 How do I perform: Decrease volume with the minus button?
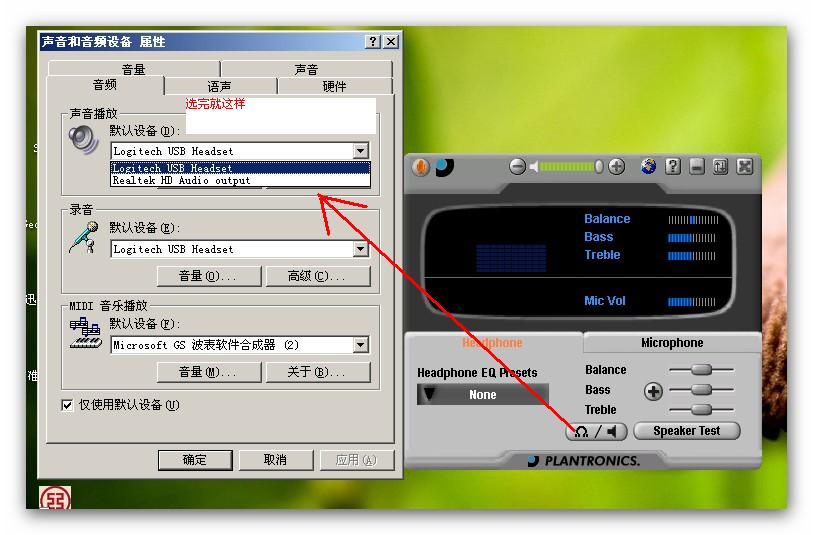517,167
